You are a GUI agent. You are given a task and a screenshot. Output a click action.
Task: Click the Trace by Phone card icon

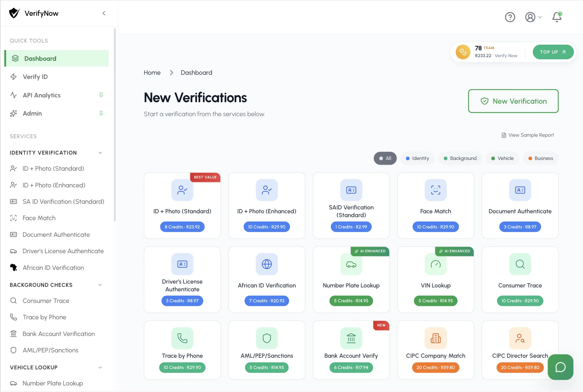click(x=182, y=338)
